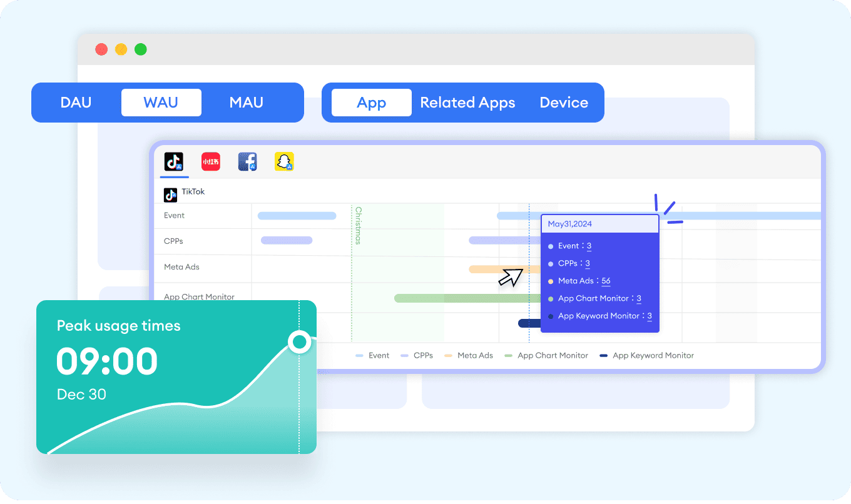The image size is (851, 504).
Task: Click Meta Ads count 56 in tooltip
Action: pyautogui.click(x=606, y=281)
